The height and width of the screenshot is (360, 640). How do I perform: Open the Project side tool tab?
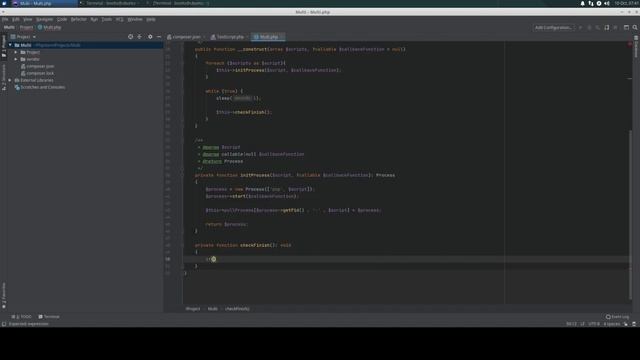point(4,46)
